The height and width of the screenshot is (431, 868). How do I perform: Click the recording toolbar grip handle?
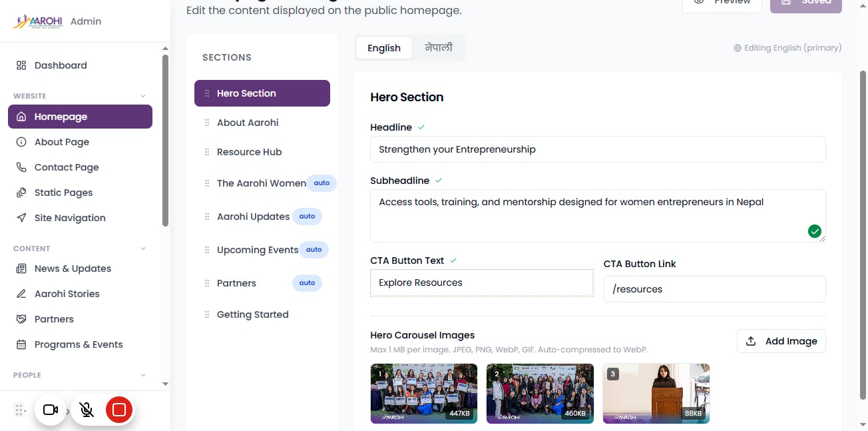click(19, 410)
